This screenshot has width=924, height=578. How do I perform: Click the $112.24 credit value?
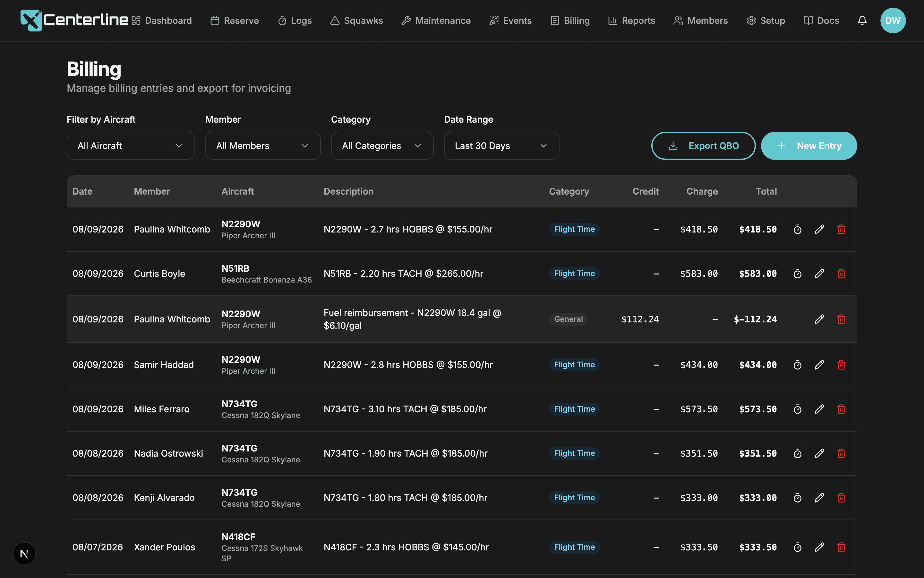point(640,319)
